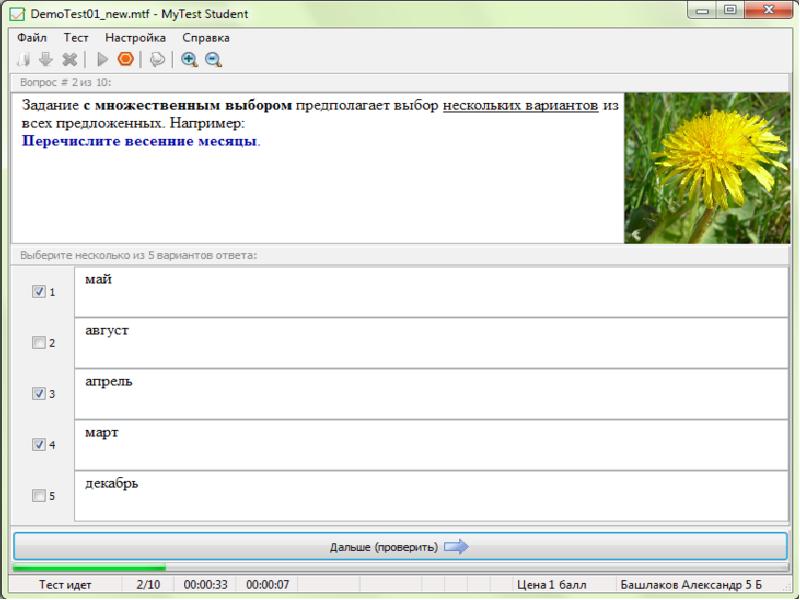Check checkbox 2 for август

(39, 343)
